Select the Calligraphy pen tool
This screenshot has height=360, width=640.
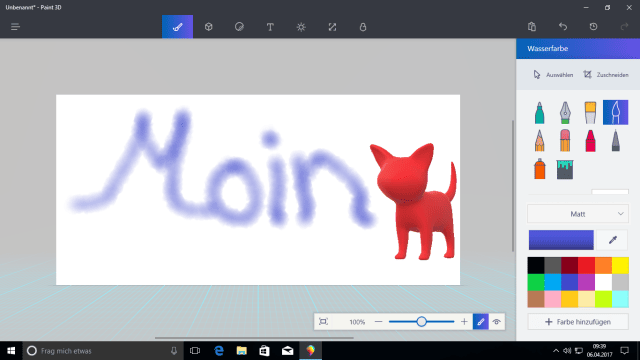565,112
